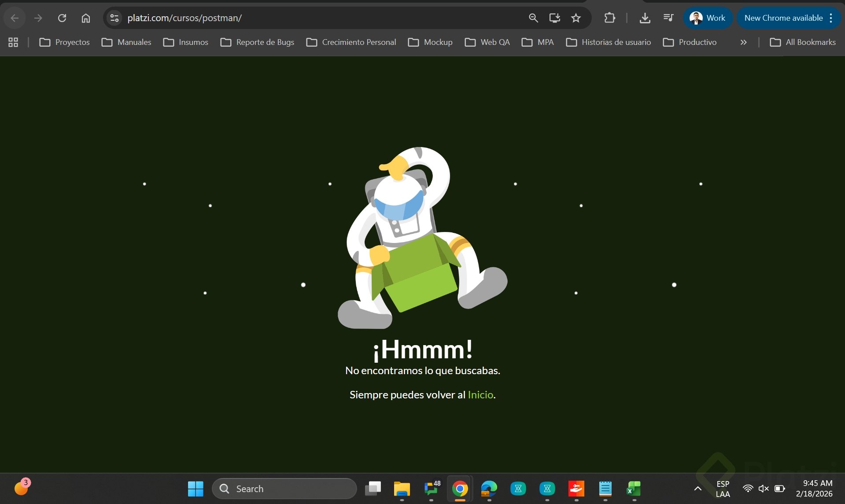The image size is (845, 504).
Task: Expand the hidden bookmarks overflow chevron
Action: click(x=743, y=42)
